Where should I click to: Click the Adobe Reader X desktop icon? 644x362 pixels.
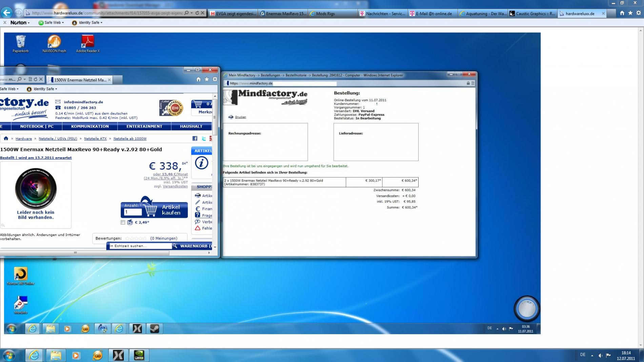coord(88,44)
